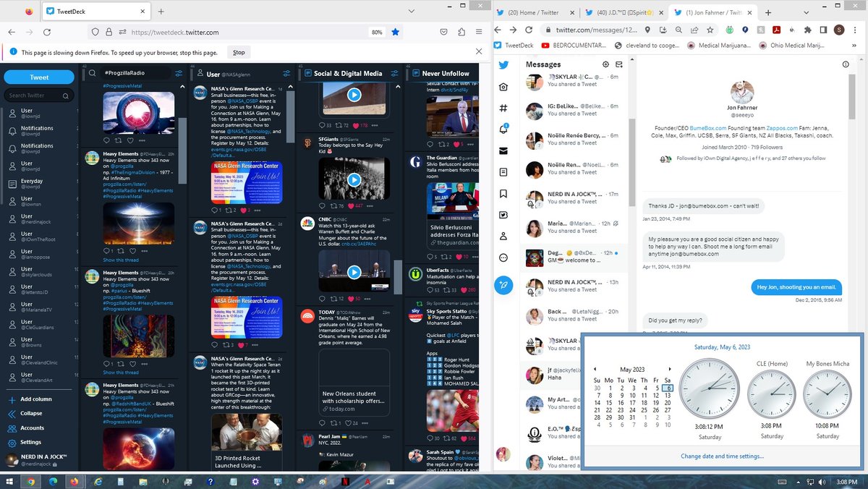
Task: Select the User @nerdinajock column in sidebar
Action: [39, 218]
